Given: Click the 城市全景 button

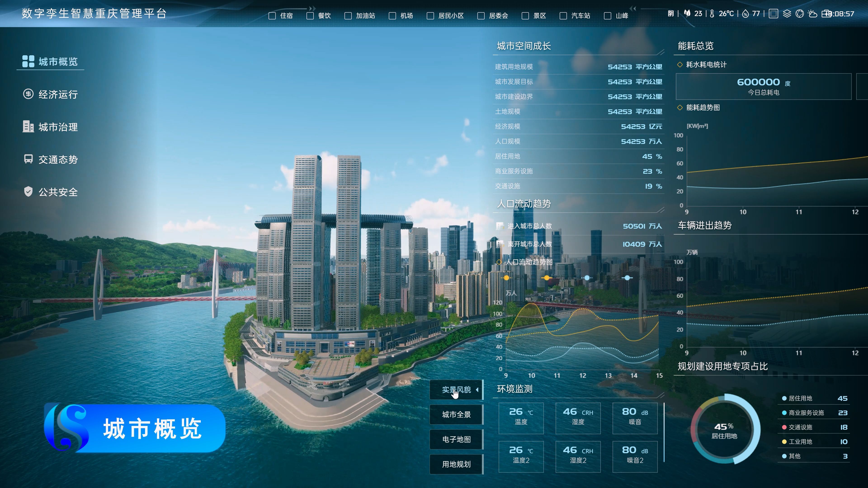Looking at the screenshot, I should (456, 415).
